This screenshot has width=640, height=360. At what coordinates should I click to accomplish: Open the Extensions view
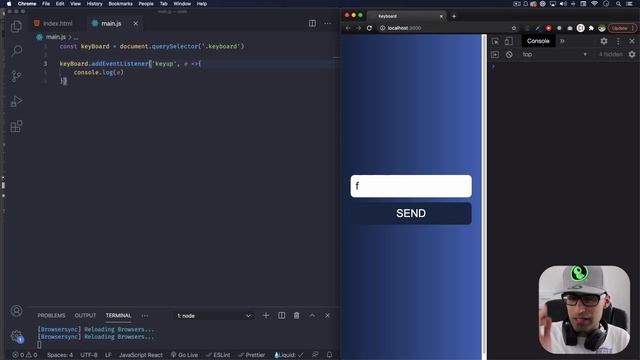click(16, 127)
